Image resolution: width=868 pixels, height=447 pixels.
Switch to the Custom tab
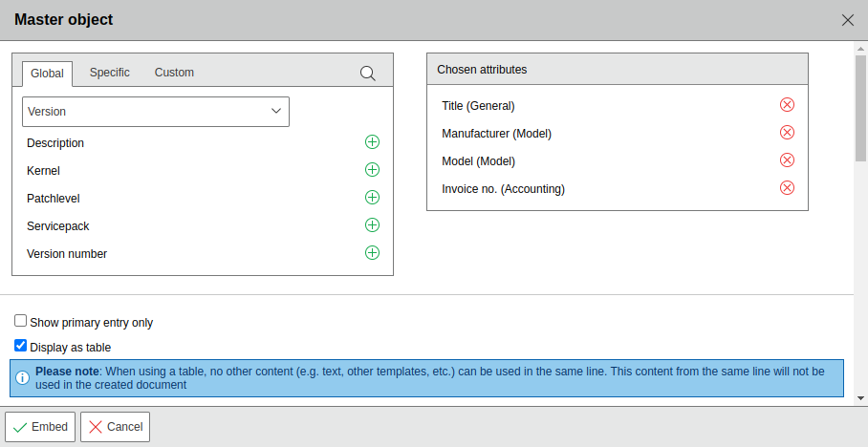pyautogui.click(x=174, y=73)
